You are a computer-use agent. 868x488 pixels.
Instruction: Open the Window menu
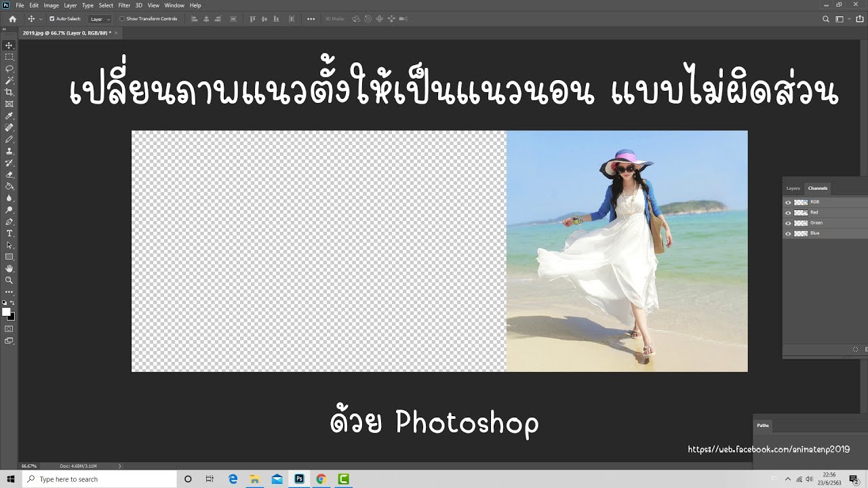pyautogui.click(x=174, y=5)
